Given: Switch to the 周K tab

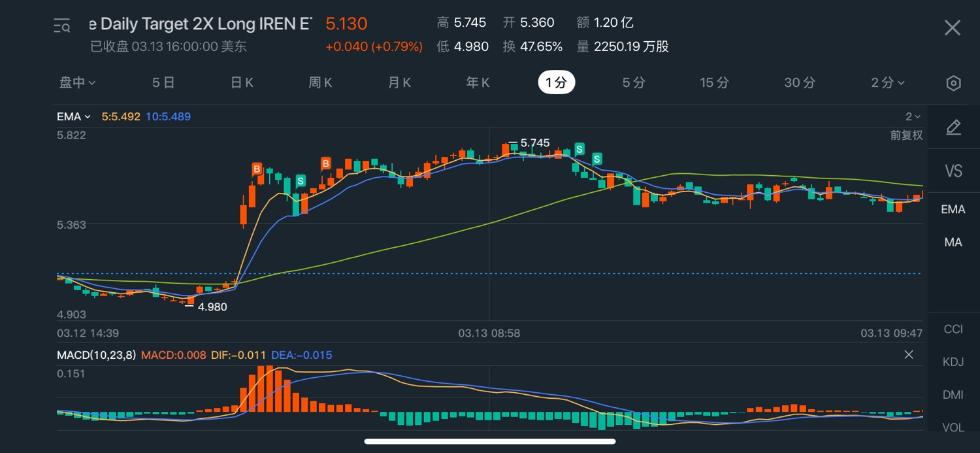Looking at the screenshot, I should tap(320, 83).
